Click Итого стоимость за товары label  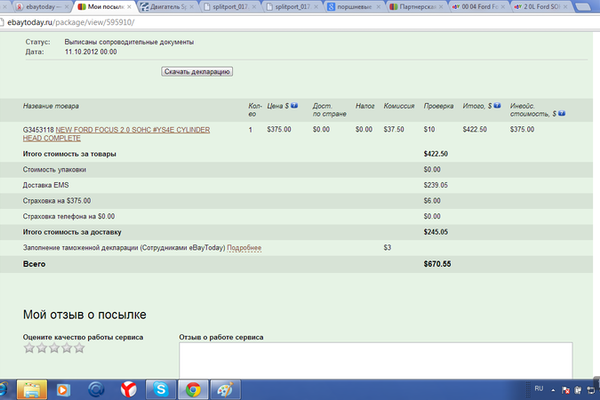tap(69, 154)
